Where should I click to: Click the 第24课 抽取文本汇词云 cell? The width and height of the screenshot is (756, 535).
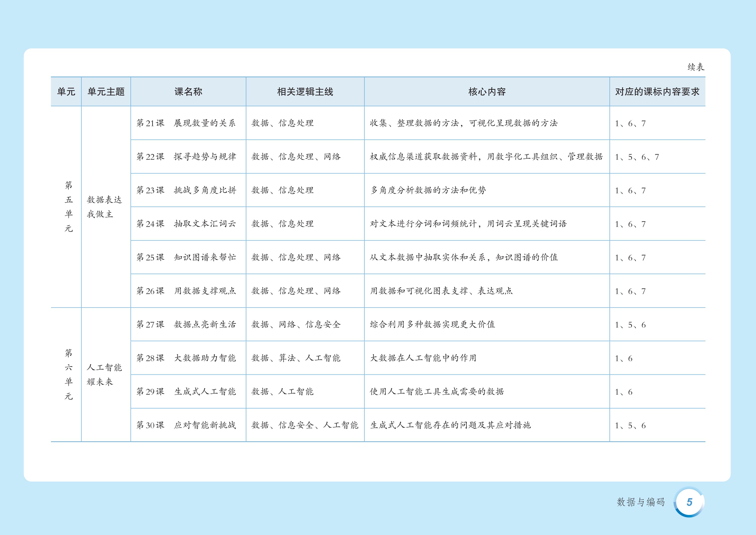point(186,224)
